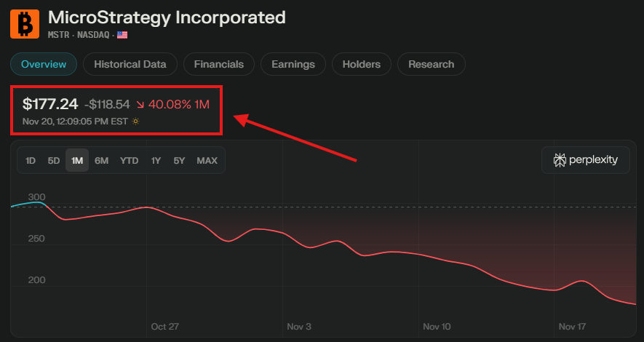The image size is (644, 342).
Task: Choose the 6M time range
Action: (x=101, y=160)
